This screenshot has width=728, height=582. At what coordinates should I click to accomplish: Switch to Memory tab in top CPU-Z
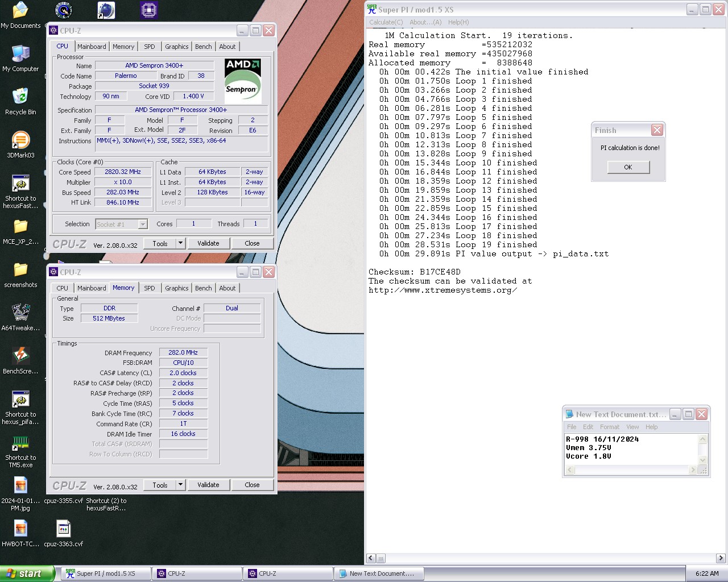[x=123, y=47]
